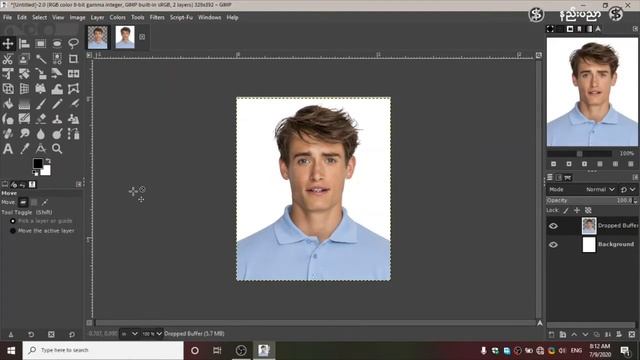The height and width of the screenshot is (360, 640).
Task: Toggle lock pixels brush icon
Action: coord(566,210)
